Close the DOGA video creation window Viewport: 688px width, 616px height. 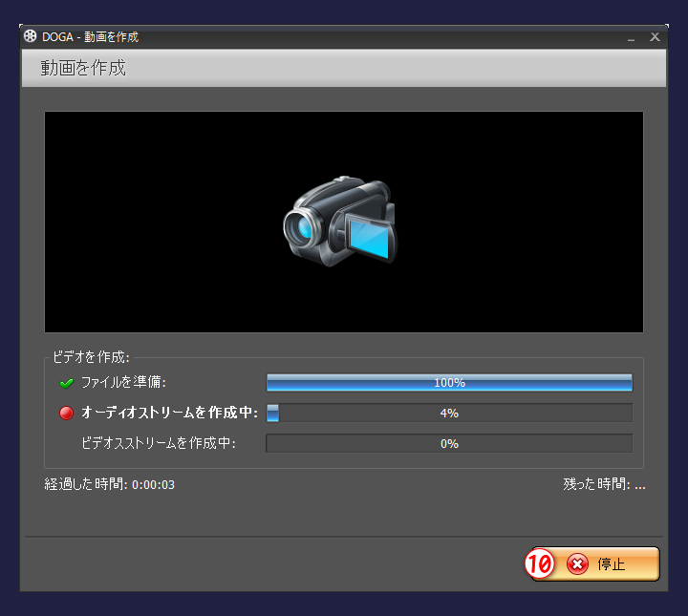tap(655, 36)
